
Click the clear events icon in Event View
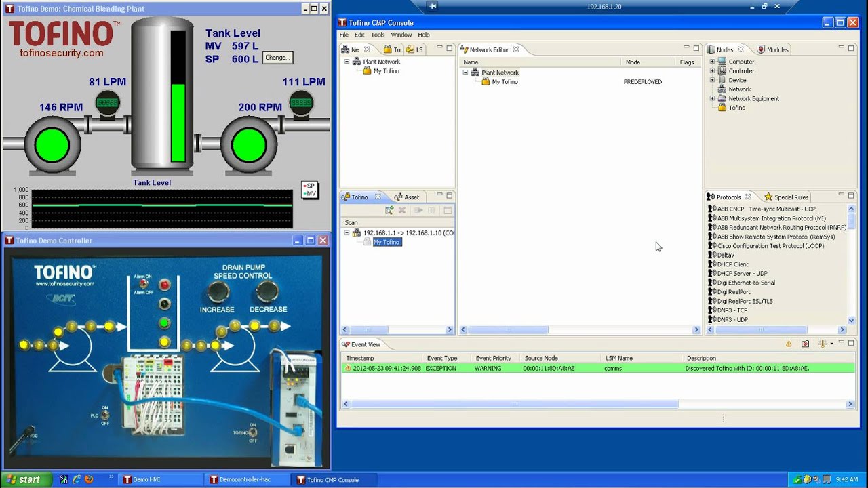click(805, 344)
